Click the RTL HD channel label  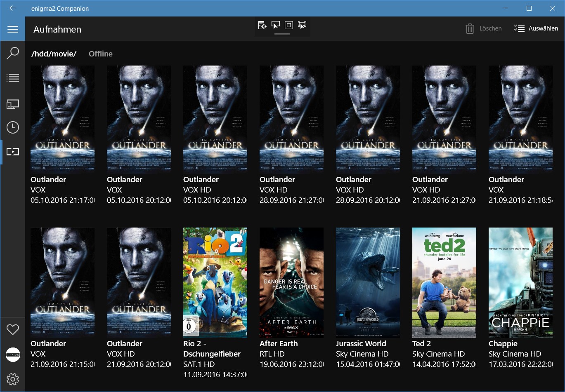pos(272,354)
